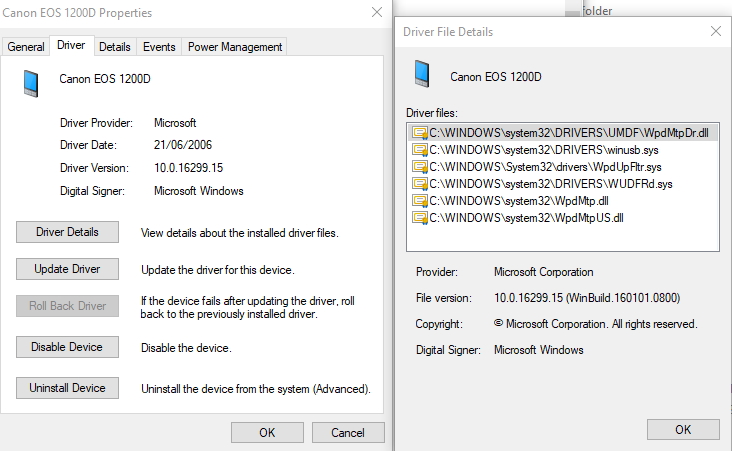Click the Provider value Microsoft Corporation

tap(544, 272)
